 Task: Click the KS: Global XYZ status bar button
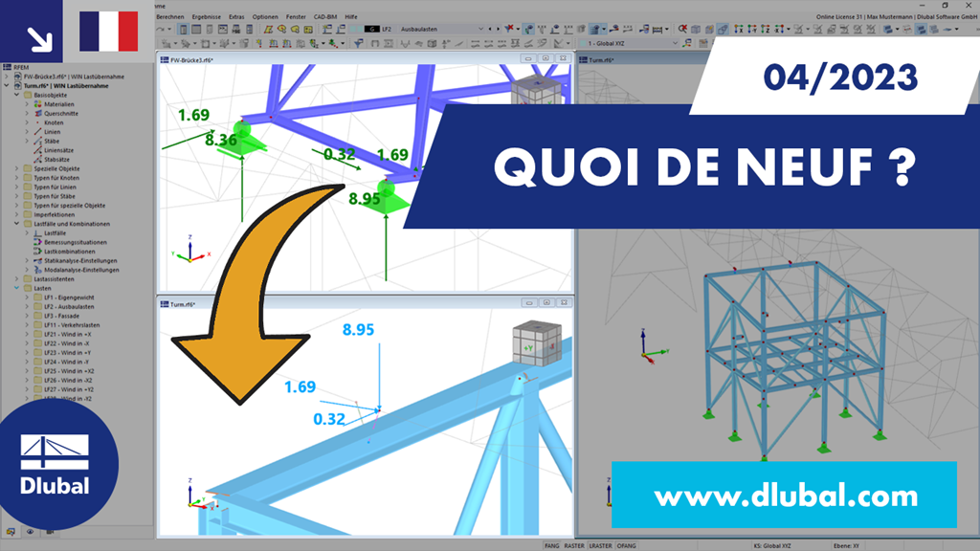(x=771, y=545)
